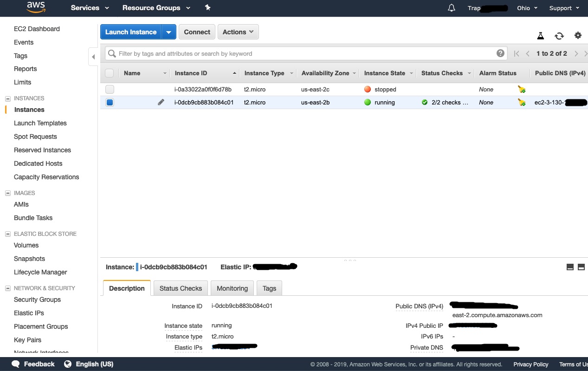Minimize the details pane icon
Viewport: 588px width, 371px height.
pos(570,267)
